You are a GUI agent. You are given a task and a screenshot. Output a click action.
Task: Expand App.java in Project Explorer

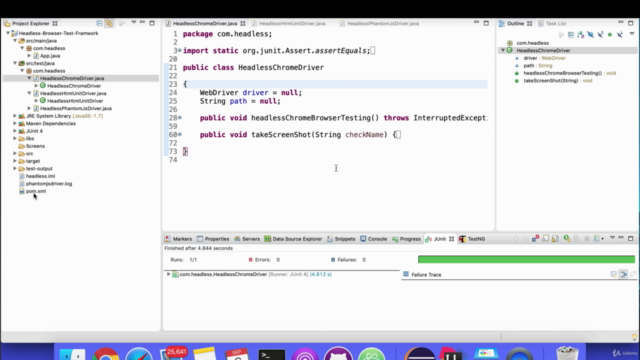(29, 56)
